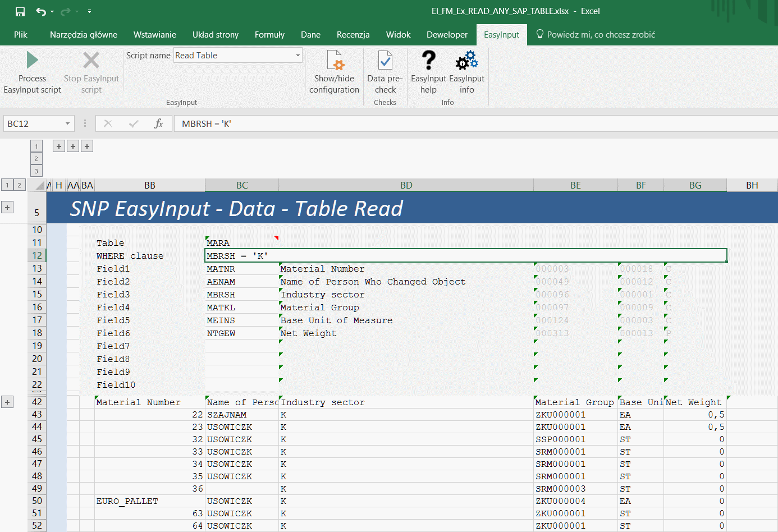This screenshot has width=778, height=532.
Task: Switch to the Widok ribbon tab
Action: click(x=398, y=34)
